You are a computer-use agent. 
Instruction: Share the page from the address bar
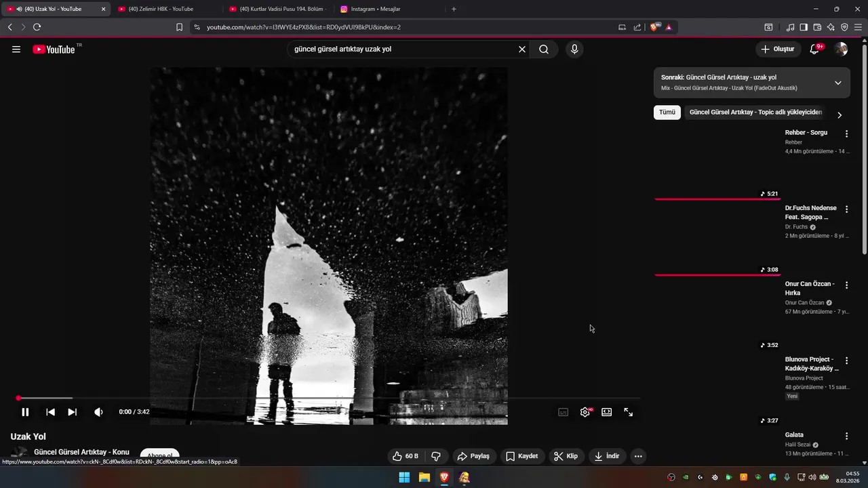[637, 27]
